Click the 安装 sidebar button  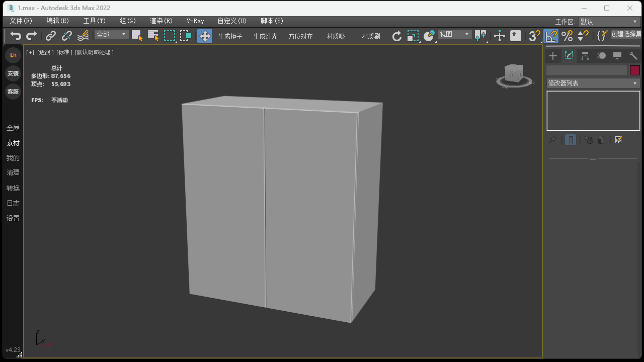pos(13,73)
